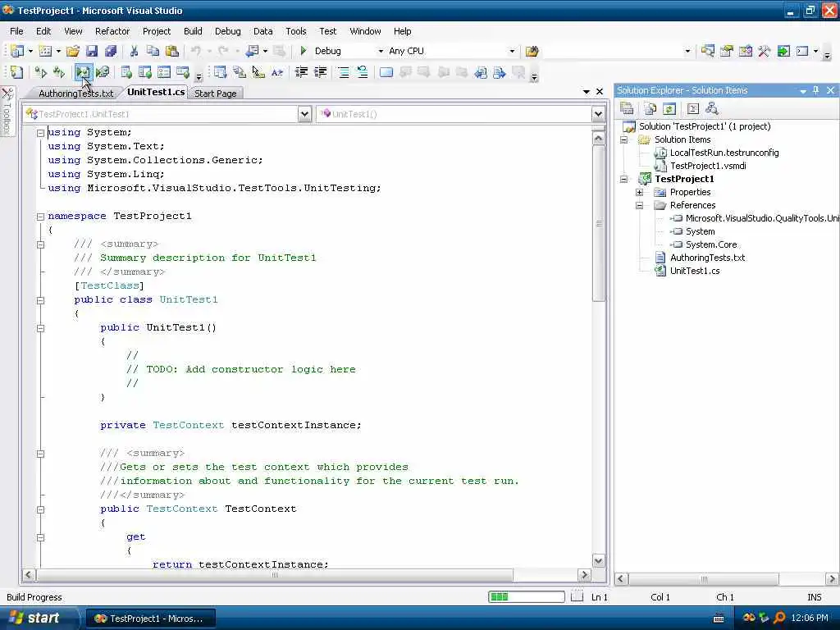
Task: Click the editor horizontal scroll right arrow
Action: (x=584, y=575)
